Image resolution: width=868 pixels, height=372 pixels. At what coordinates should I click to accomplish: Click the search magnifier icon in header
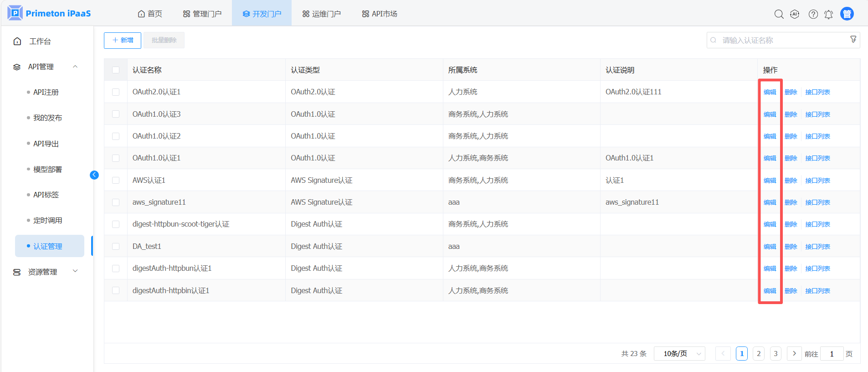[779, 14]
